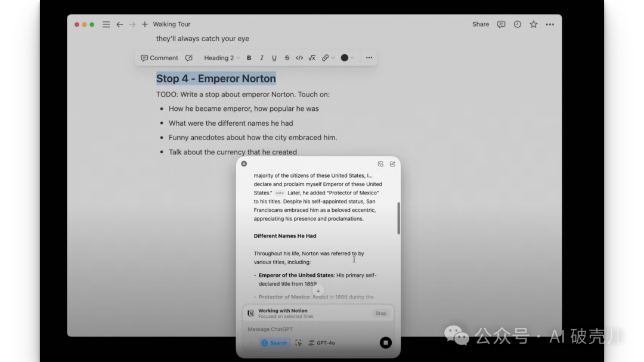This screenshot has height=362, width=644.
Task: Add page to favorites with star icon
Action: point(534,24)
